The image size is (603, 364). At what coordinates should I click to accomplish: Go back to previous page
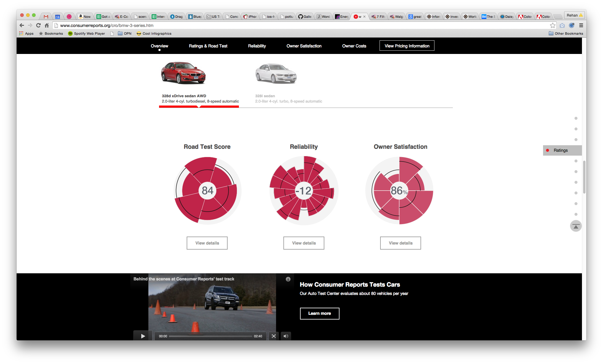22,25
